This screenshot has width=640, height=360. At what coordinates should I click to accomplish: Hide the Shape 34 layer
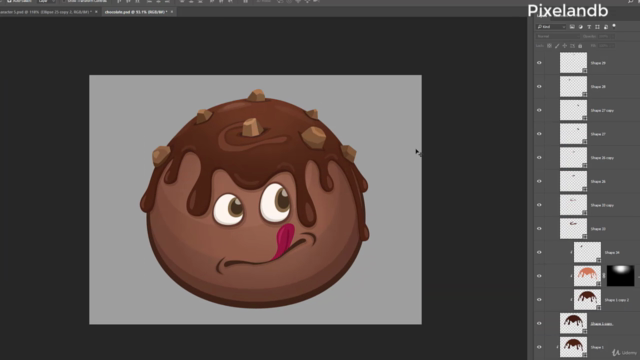tap(539, 252)
